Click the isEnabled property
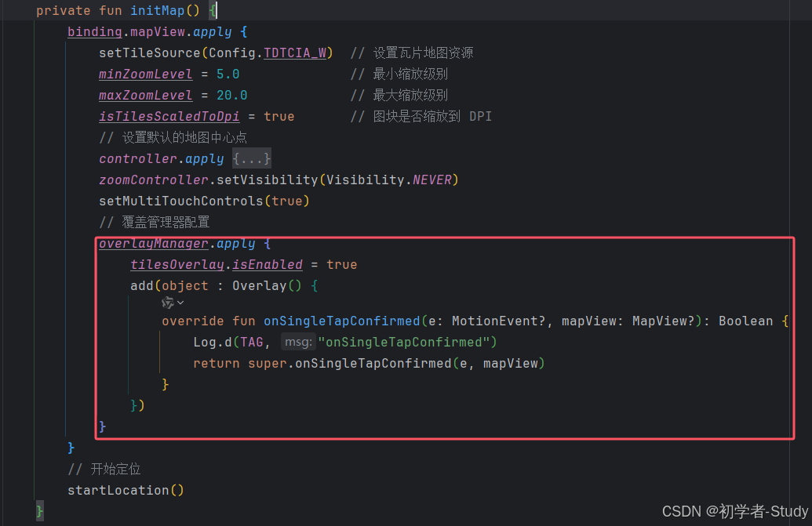This screenshot has height=526, width=812. click(268, 264)
